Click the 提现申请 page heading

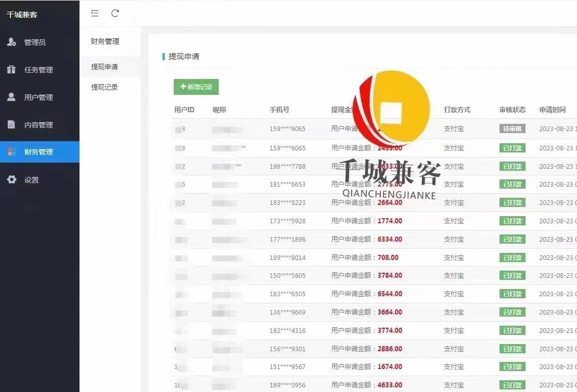click(x=184, y=56)
